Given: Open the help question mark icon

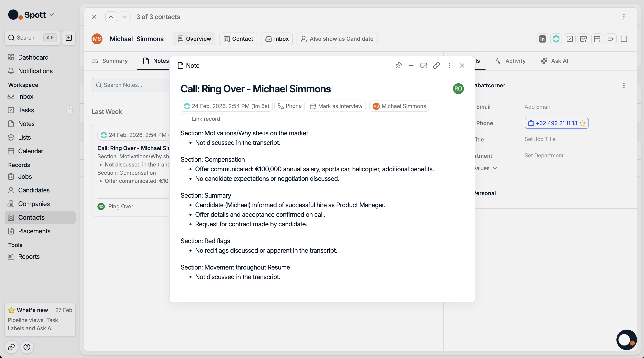Looking at the screenshot, I should (x=27, y=347).
